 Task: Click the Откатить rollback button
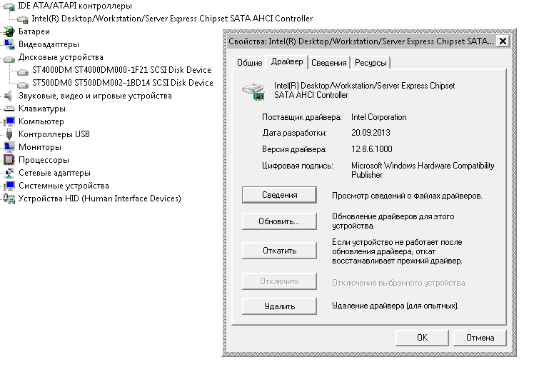coord(279,251)
